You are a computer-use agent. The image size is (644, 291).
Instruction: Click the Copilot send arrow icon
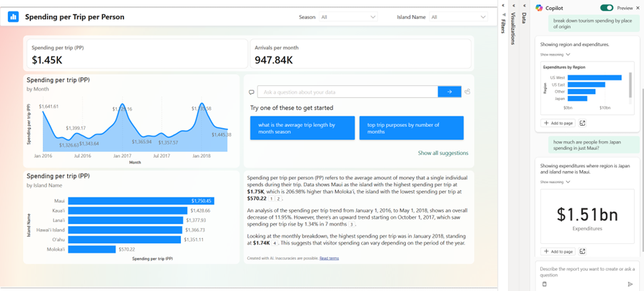click(x=630, y=284)
